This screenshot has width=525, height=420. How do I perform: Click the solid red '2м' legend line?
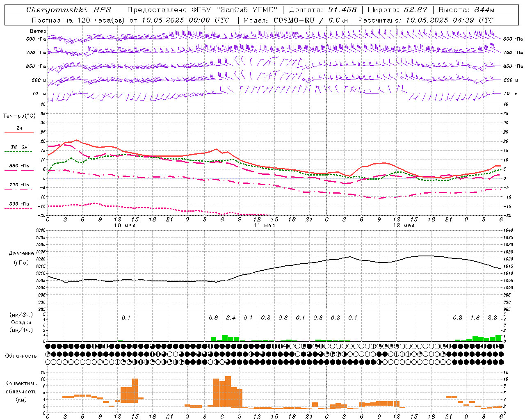pyautogui.click(x=19, y=132)
